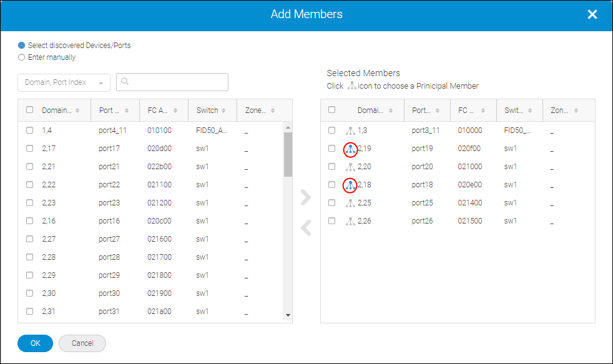Click principal member icon for row 2,18

[x=350, y=185]
